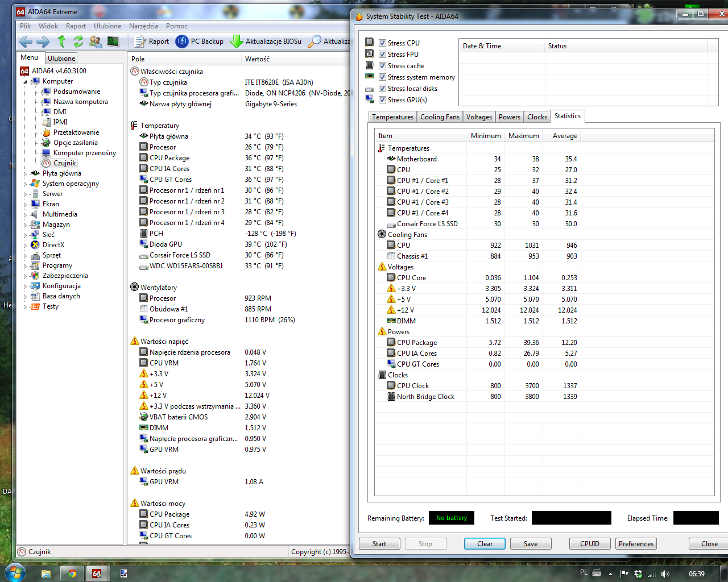
Task: Click the volume icon in system tray
Action: pyautogui.click(x=665, y=574)
